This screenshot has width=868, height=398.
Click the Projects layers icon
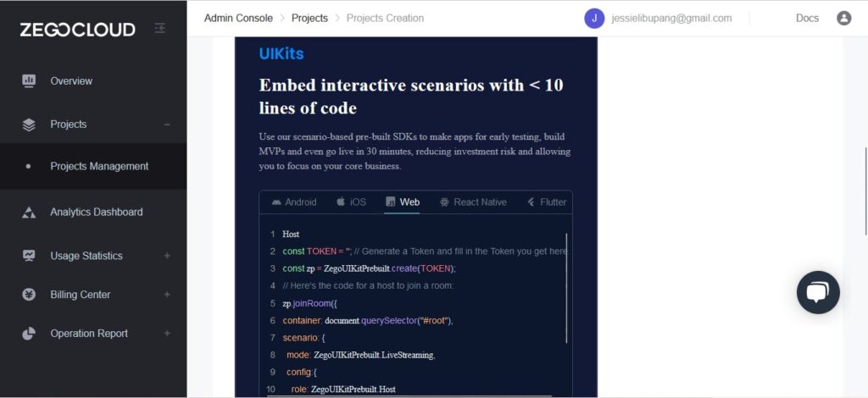(29, 125)
